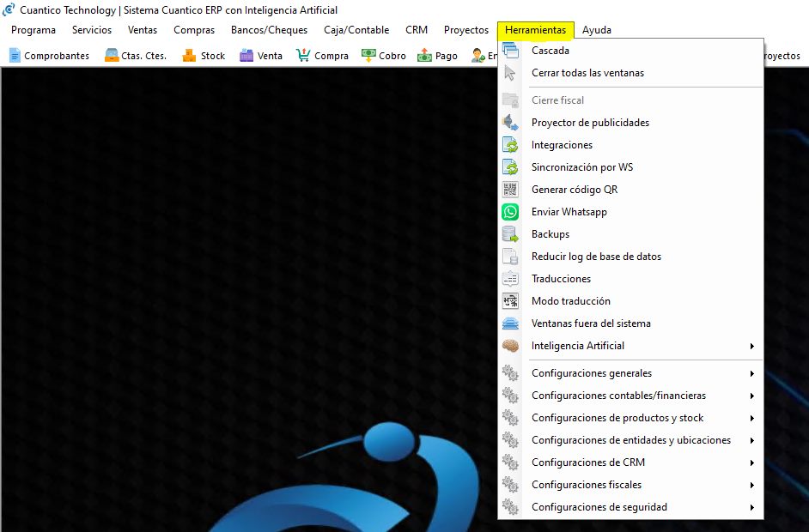Click the Pago payment icon
The width and height of the screenshot is (809, 532).
424,55
